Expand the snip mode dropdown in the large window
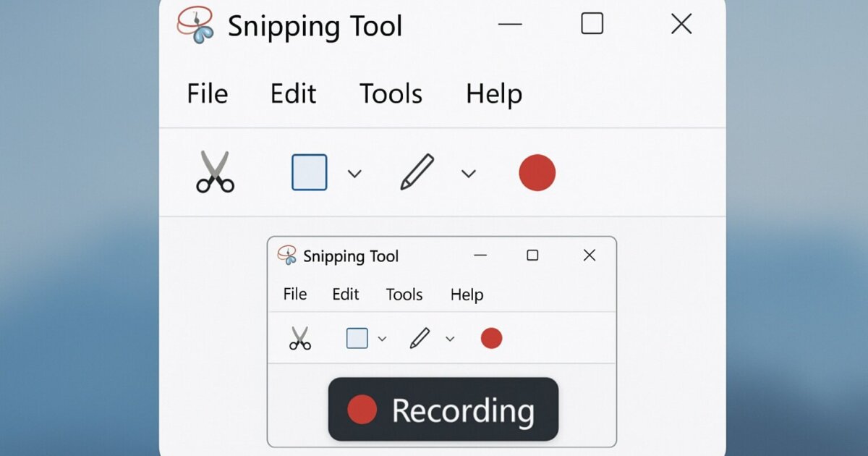This screenshot has height=456, width=868. [x=354, y=174]
